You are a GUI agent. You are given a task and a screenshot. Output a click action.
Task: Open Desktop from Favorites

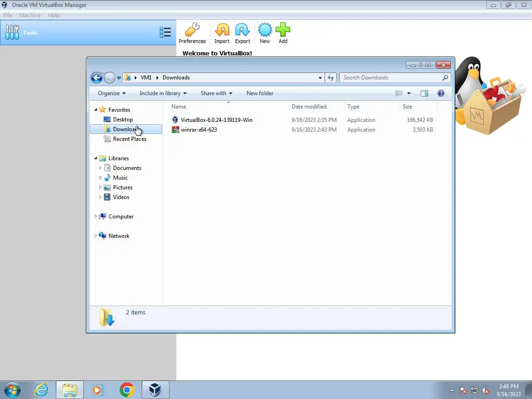click(123, 120)
